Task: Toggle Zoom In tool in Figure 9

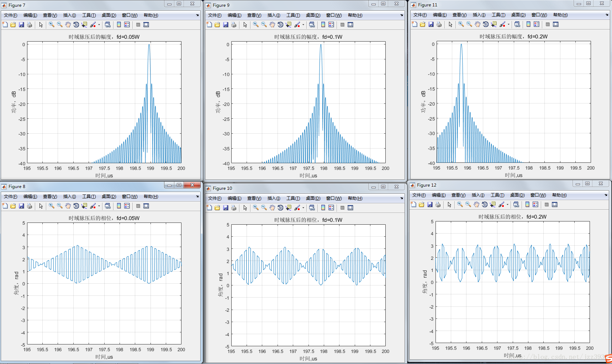Action: click(256, 25)
